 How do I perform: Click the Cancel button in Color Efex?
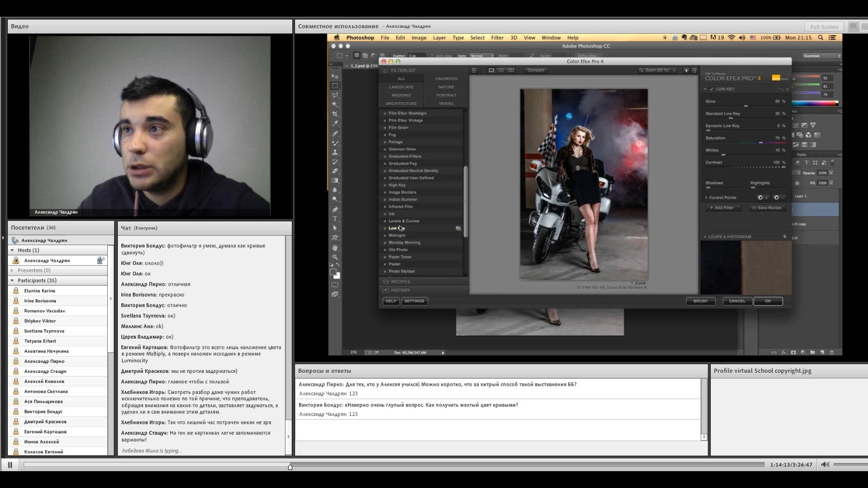tap(737, 301)
